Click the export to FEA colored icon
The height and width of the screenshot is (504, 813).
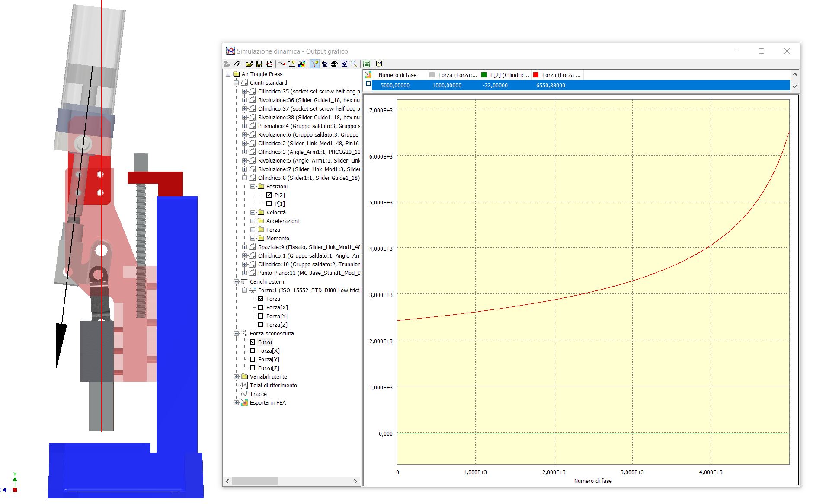(302, 64)
